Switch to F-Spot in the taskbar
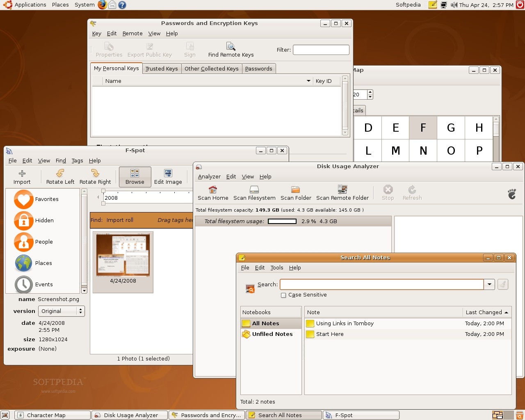525x420 pixels. click(x=361, y=415)
